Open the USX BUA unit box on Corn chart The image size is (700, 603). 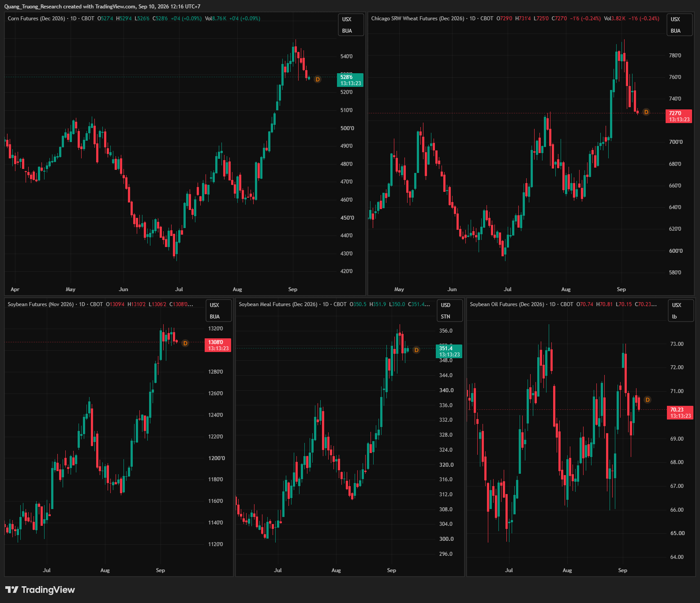(351, 25)
